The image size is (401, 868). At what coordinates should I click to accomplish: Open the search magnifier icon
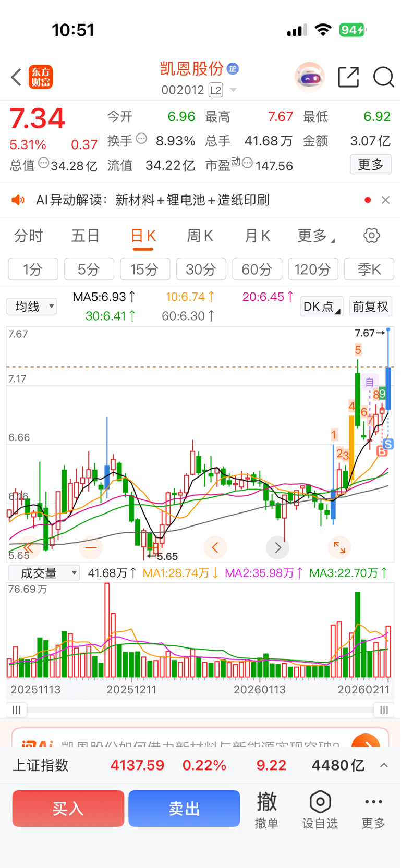click(x=383, y=77)
